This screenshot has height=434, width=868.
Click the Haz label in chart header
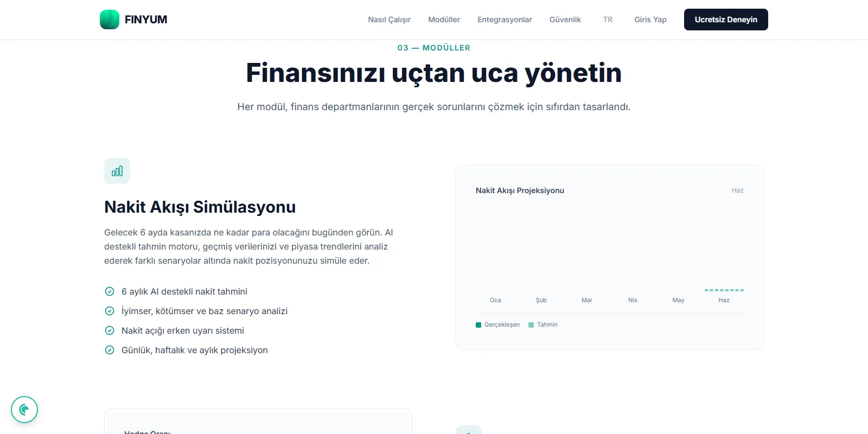737,190
